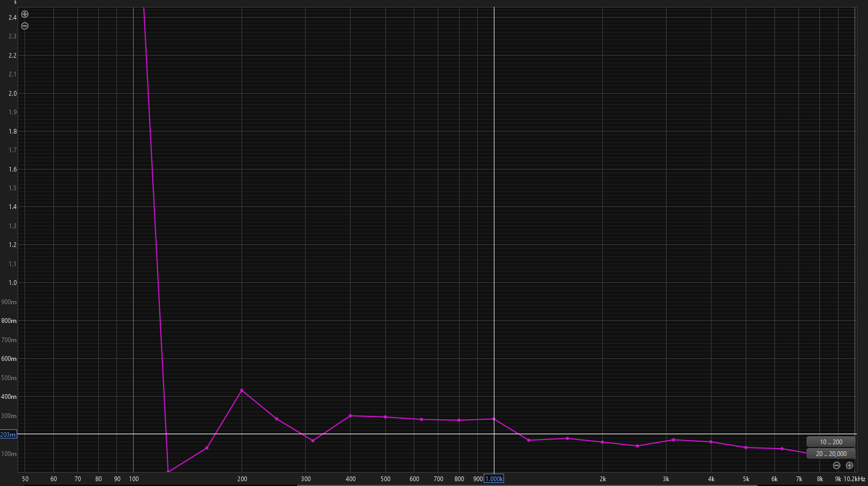
Task: Click the '400m' time axis label
Action: tap(9, 397)
